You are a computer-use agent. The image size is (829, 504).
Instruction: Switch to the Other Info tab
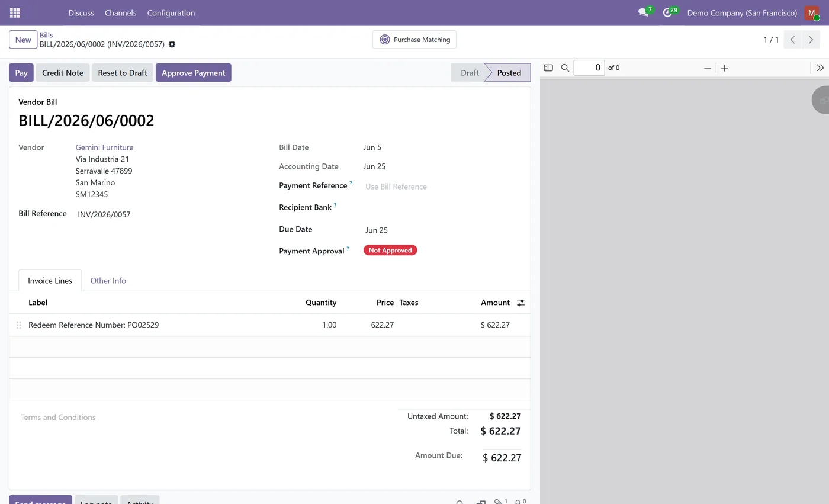tap(108, 281)
